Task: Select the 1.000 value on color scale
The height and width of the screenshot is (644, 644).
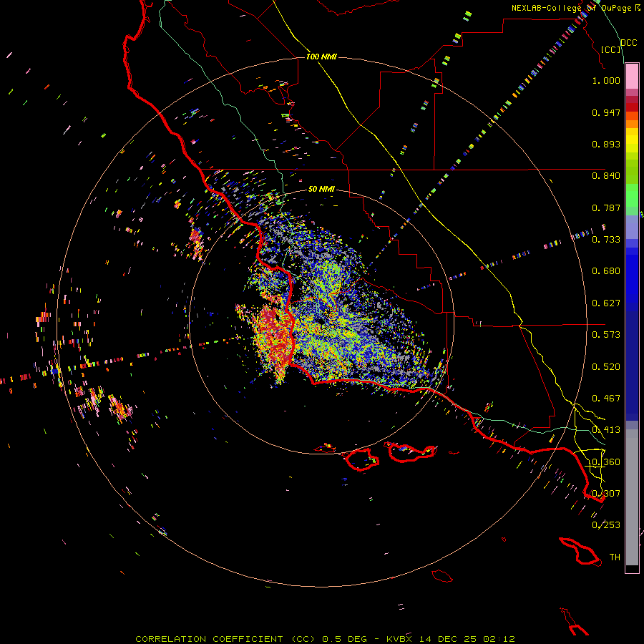Action: tap(606, 80)
